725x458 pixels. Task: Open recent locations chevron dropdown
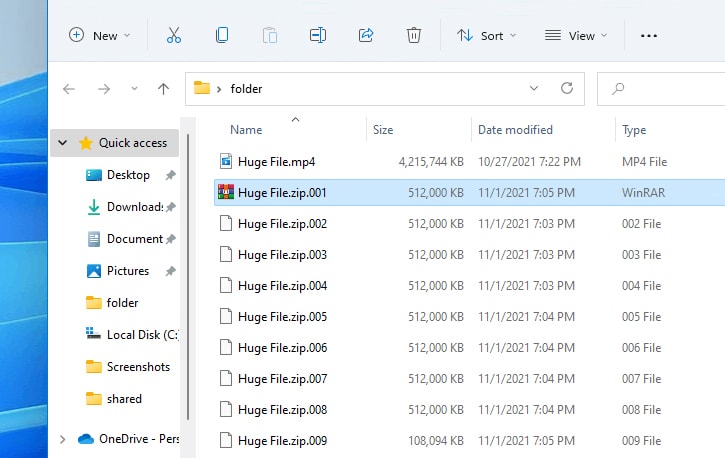(134, 88)
